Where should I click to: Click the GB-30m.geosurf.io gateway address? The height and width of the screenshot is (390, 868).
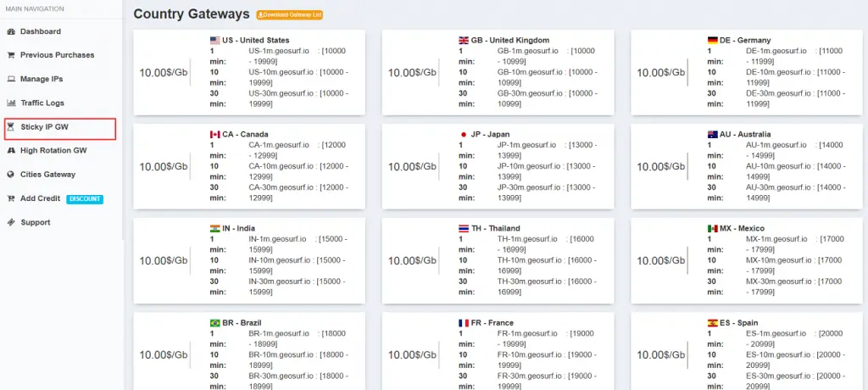coord(531,93)
